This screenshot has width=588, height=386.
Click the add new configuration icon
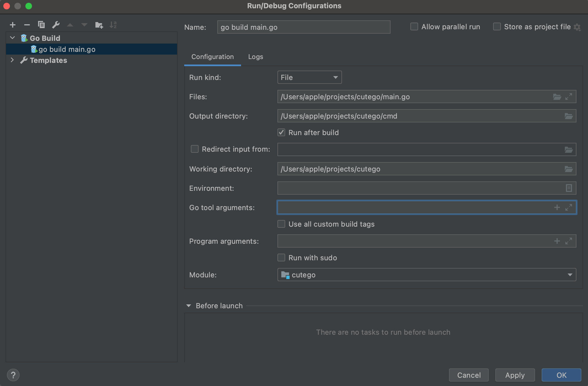[x=12, y=24]
